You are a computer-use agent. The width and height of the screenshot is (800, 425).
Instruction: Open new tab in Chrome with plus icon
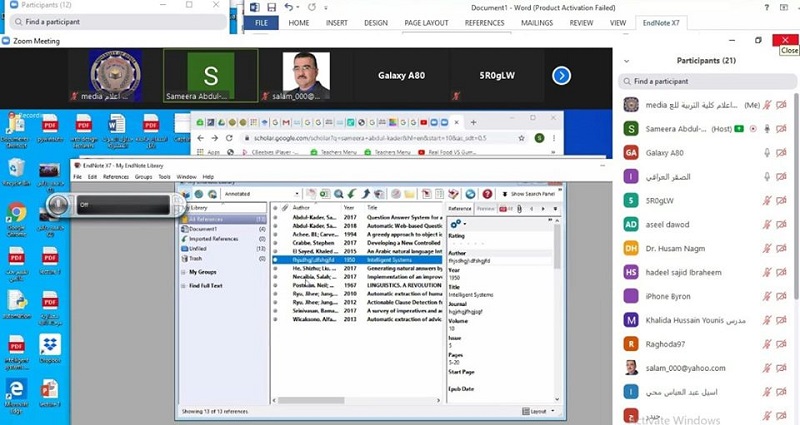[473, 122]
